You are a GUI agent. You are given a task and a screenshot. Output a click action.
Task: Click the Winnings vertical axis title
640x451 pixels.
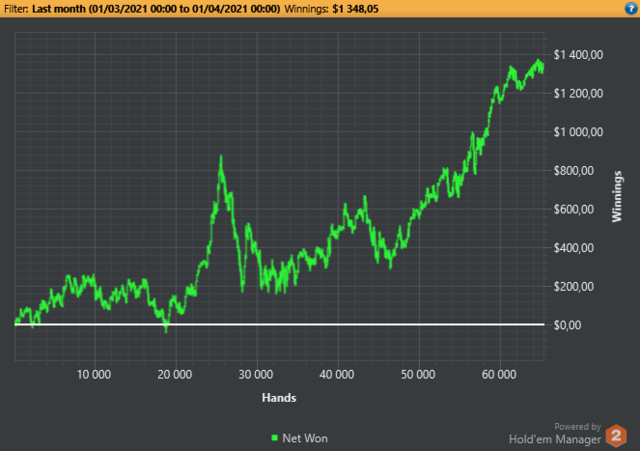pos(617,197)
